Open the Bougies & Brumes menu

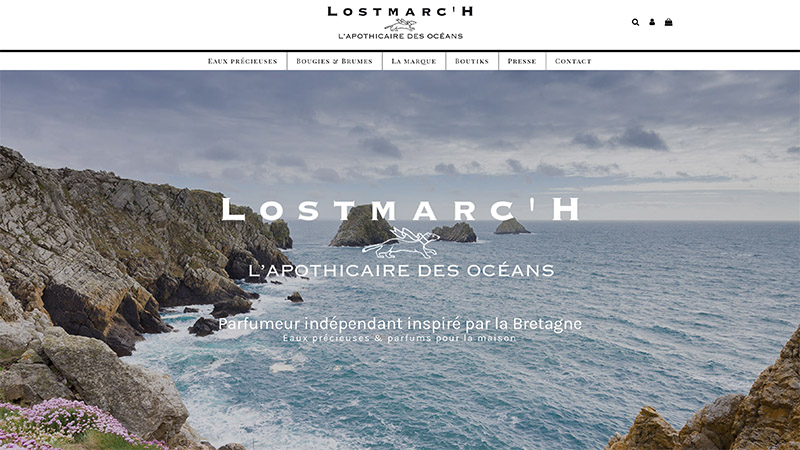click(335, 61)
